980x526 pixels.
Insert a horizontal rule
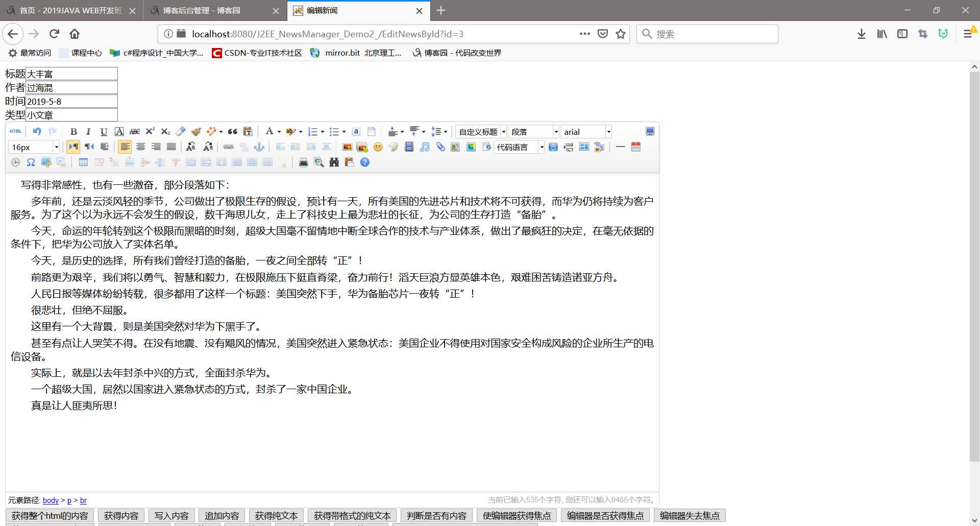click(620, 147)
